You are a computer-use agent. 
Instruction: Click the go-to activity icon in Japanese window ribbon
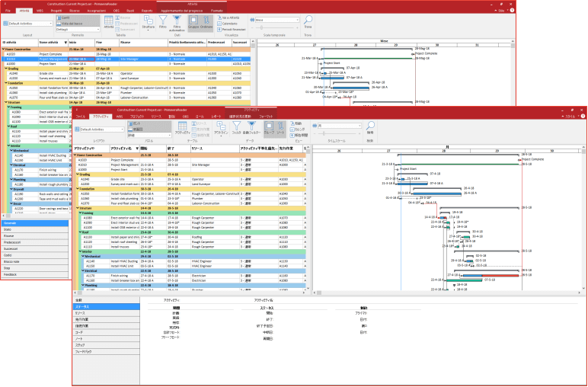pyautogui.click(x=292, y=123)
